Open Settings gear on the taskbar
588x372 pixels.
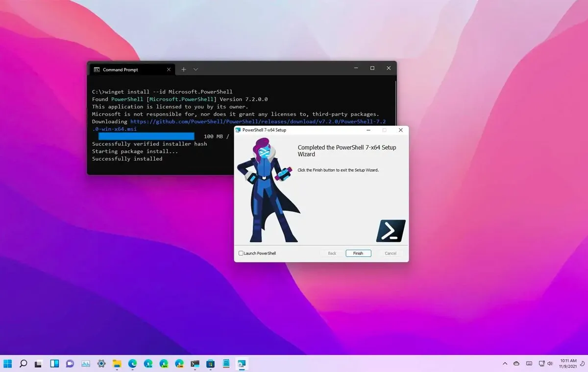(101, 364)
